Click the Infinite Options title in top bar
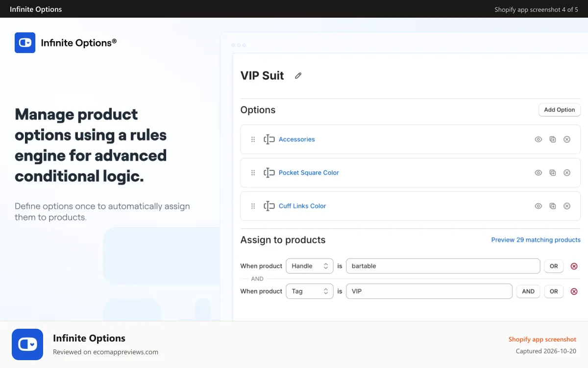This screenshot has height=368, width=588. pos(36,9)
